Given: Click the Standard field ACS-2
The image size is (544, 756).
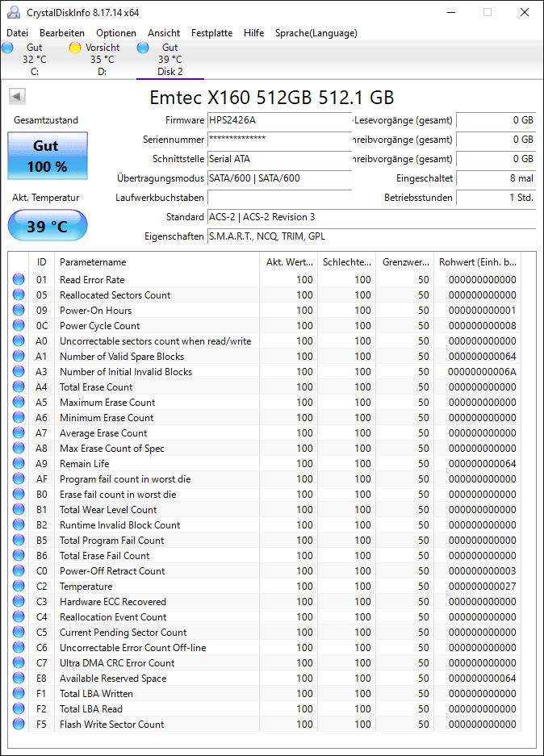Looking at the screenshot, I should tap(372, 217).
